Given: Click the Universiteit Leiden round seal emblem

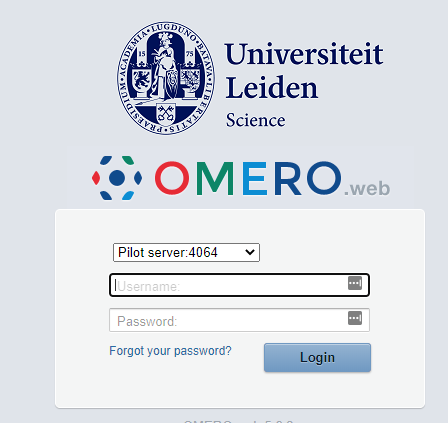Looking at the screenshot, I should click(166, 78).
